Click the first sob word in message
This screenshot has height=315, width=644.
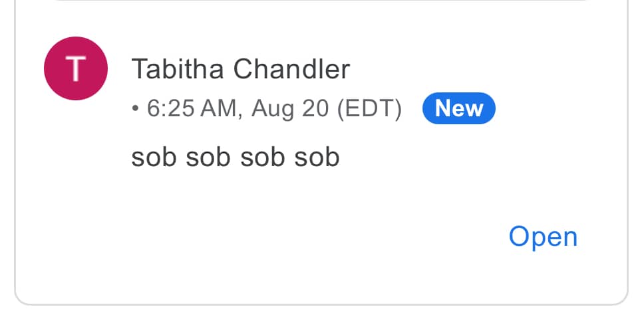(x=154, y=157)
